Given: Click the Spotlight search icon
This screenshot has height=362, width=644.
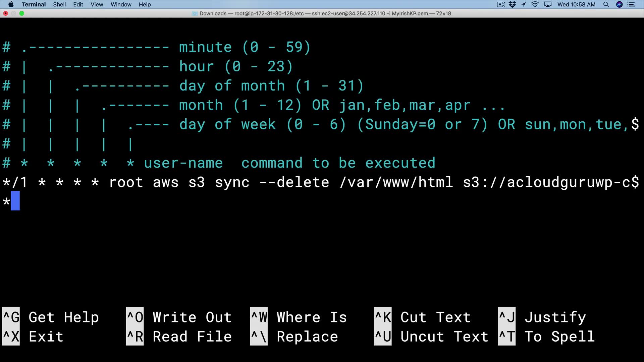Looking at the screenshot, I should click(x=606, y=4).
